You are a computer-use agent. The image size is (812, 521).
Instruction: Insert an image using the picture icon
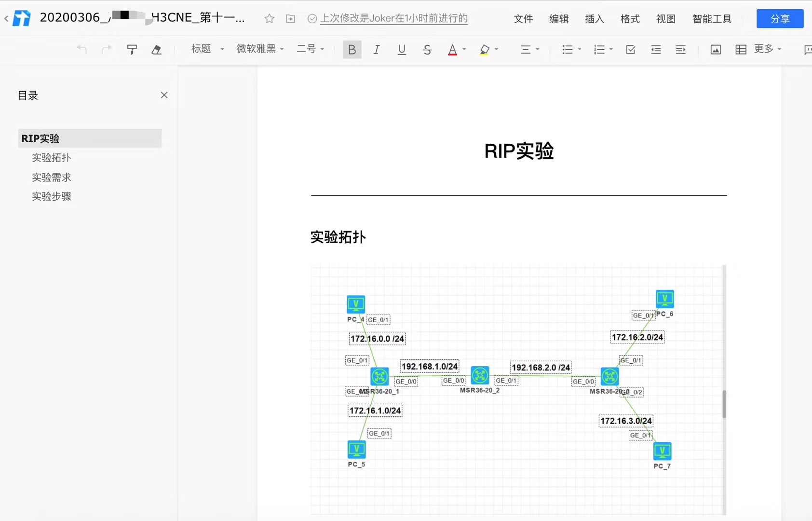716,49
